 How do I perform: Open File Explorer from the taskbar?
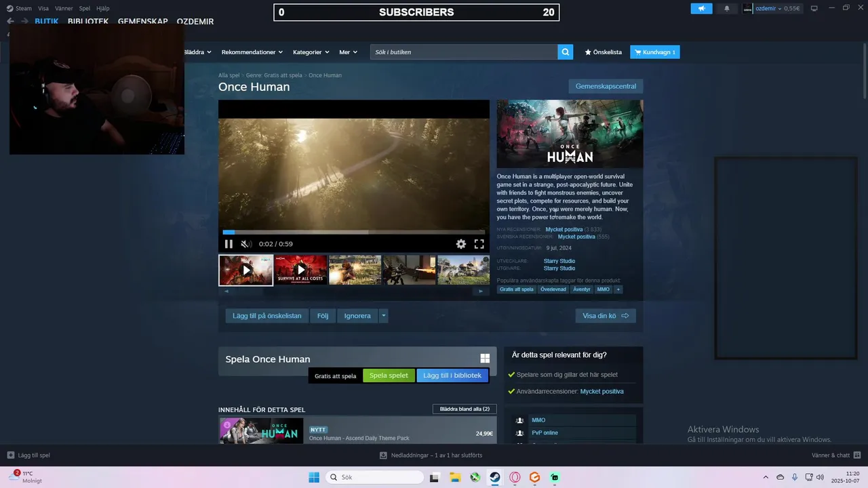coord(456,477)
